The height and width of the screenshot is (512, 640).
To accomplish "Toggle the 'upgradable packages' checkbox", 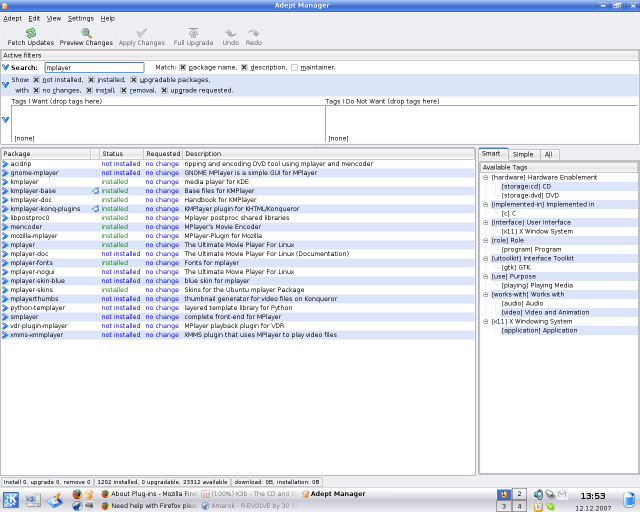I will point(133,79).
